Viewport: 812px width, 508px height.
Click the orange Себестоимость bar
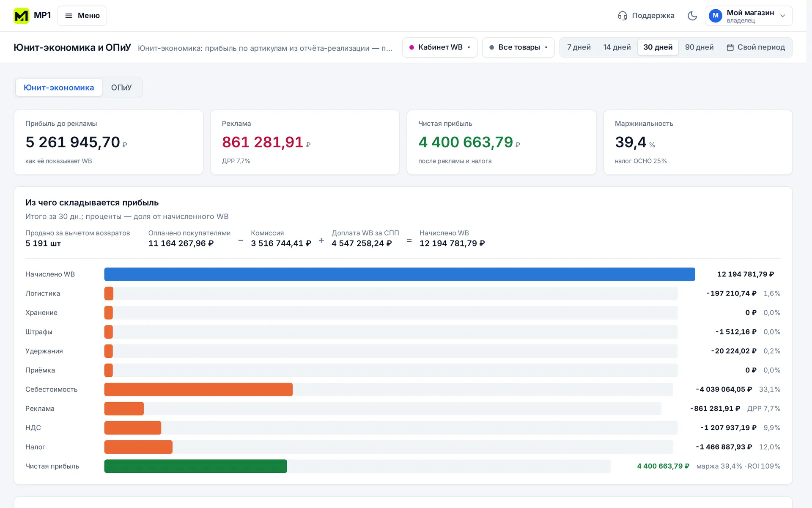coord(198,389)
